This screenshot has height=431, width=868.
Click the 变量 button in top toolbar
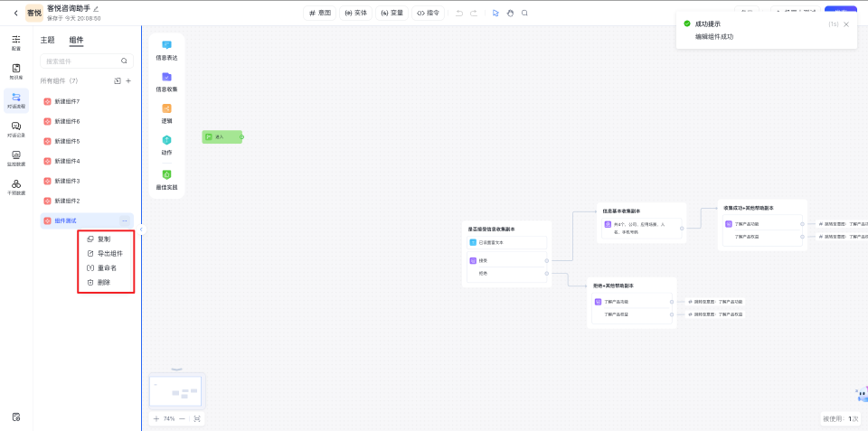coord(392,13)
